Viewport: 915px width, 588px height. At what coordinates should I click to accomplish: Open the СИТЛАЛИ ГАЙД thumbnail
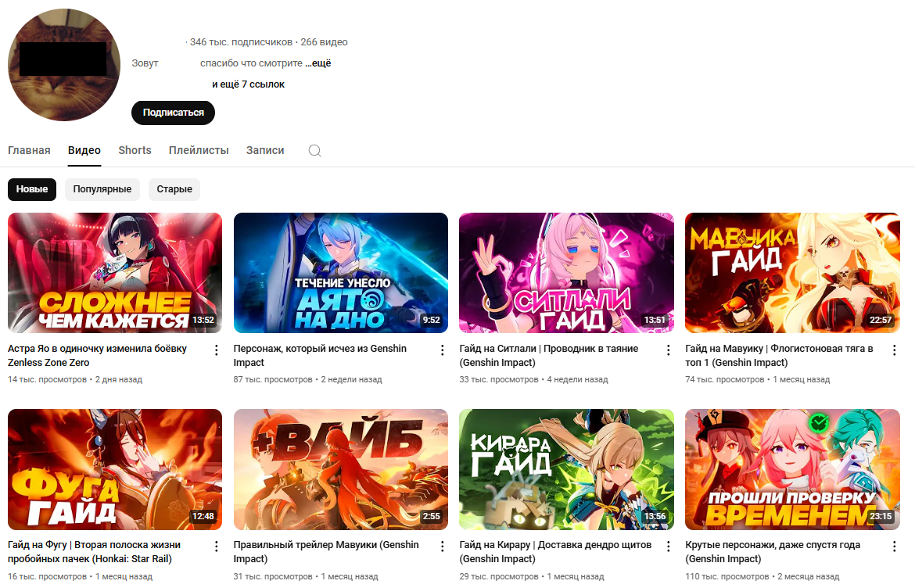point(567,273)
